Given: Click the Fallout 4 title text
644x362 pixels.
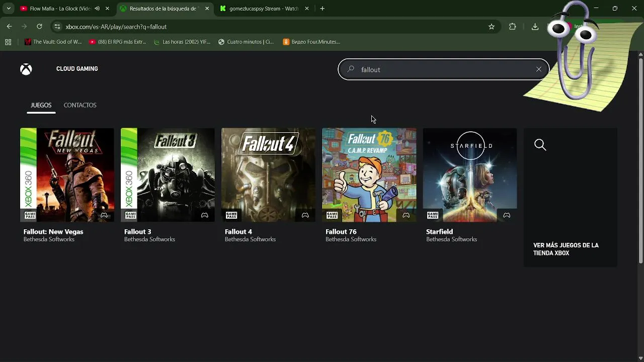Looking at the screenshot, I should [x=238, y=232].
